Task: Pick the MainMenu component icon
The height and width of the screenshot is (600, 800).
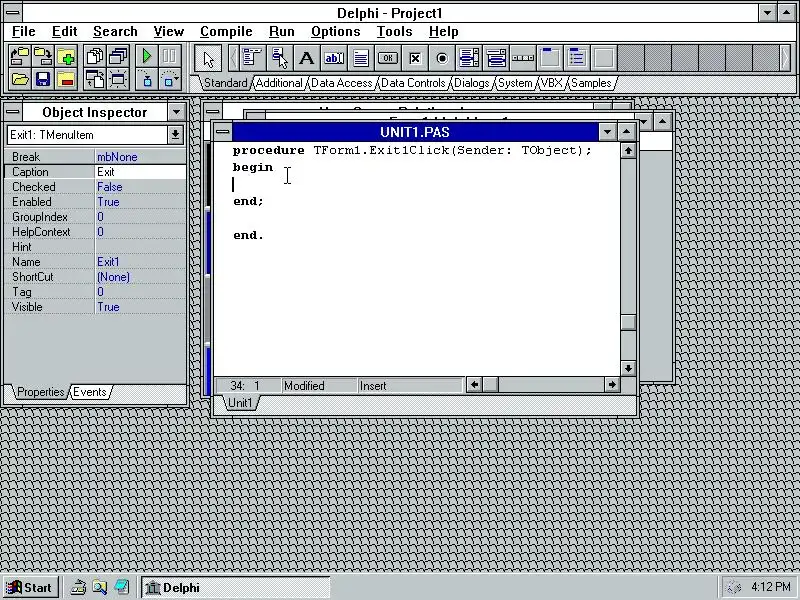Action: coord(253,58)
